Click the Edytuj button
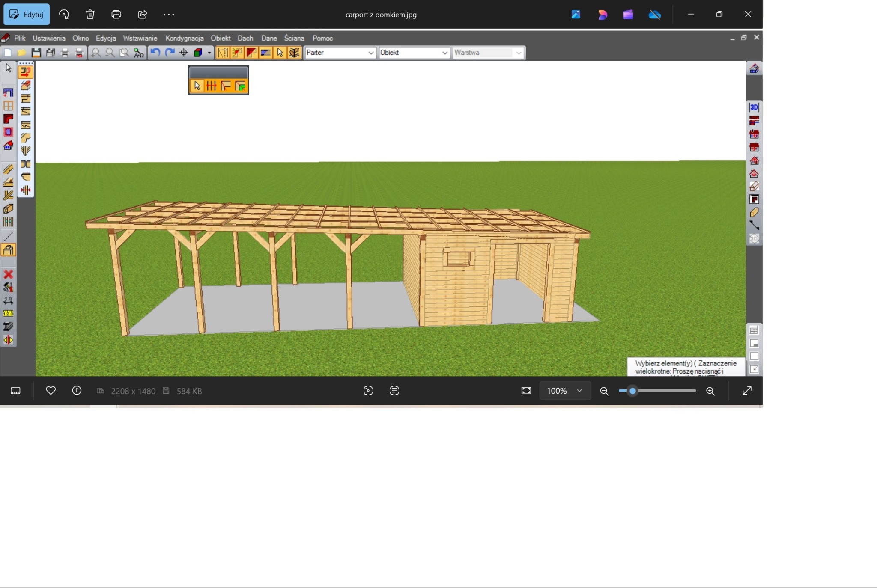Screen dimensions: 877x588 [x=27, y=15]
